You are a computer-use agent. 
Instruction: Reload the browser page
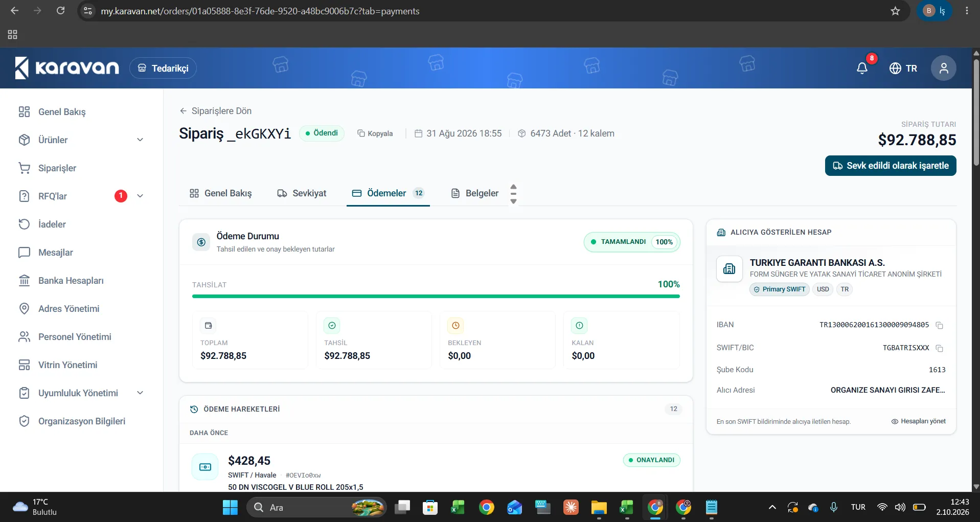60,11
